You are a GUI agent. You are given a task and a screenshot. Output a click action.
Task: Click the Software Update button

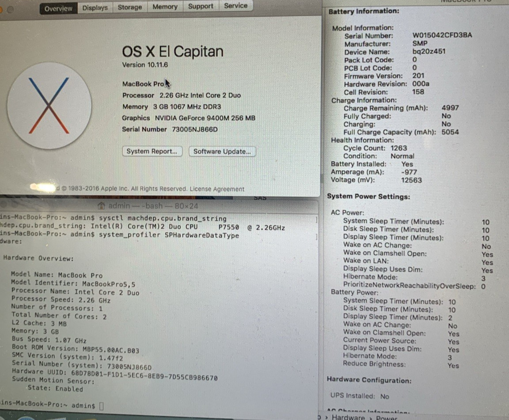[x=222, y=151]
